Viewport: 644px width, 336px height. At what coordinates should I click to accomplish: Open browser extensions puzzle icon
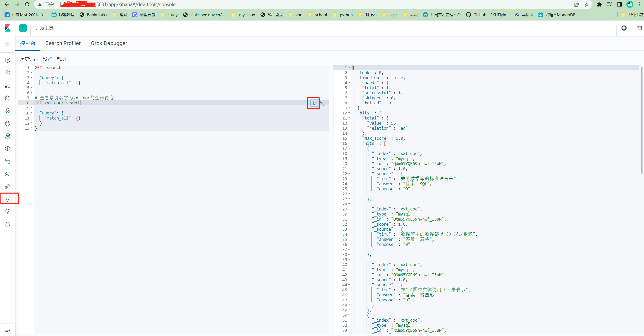pos(599,4)
